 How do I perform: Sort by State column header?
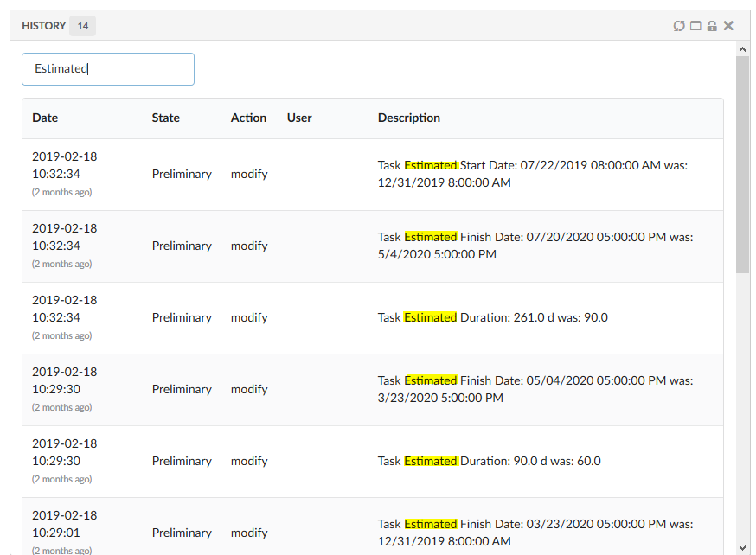(166, 118)
